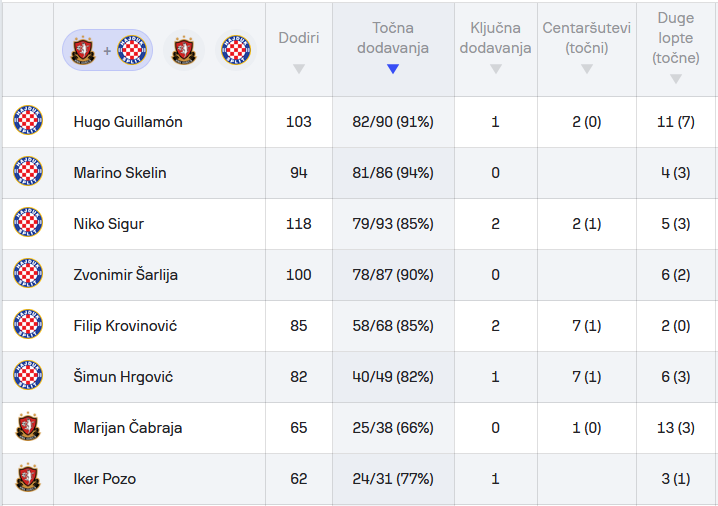Click Hajduk crest beside Hugo Guillamón

tap(27, 122)
